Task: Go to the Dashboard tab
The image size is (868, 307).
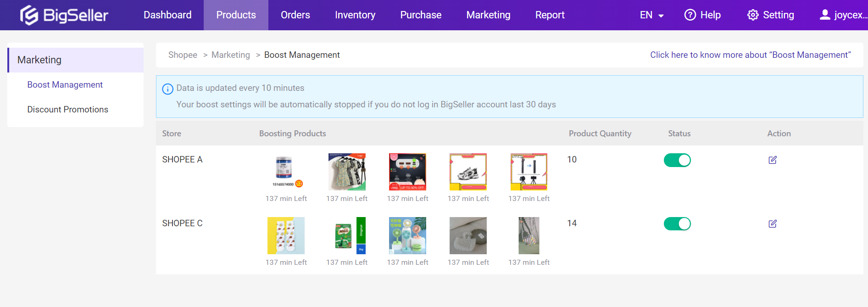Action: pos(167,15)
